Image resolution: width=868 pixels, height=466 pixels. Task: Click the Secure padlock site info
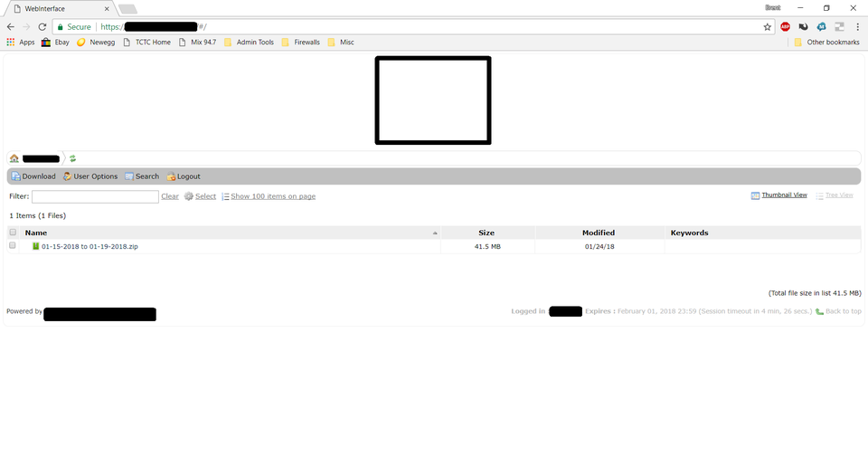(x=74, y=26)
